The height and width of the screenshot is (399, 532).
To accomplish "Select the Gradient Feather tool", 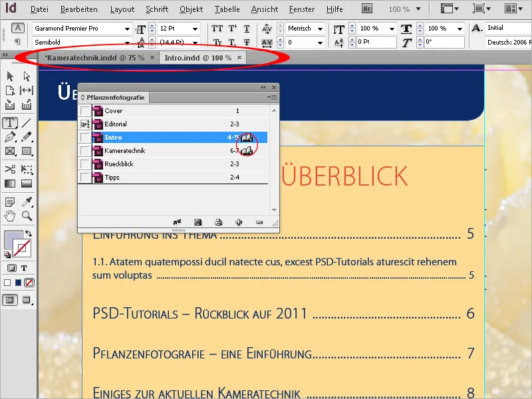I will (x=27, y=184).
